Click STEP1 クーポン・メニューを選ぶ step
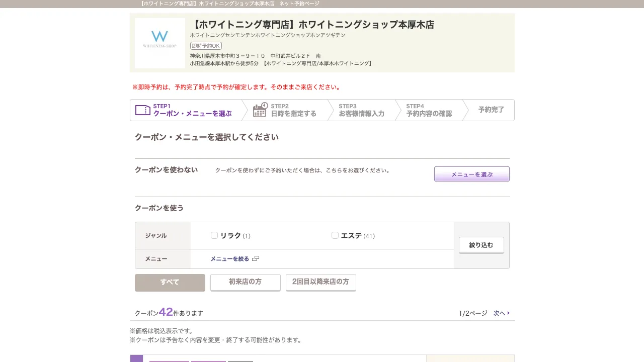Image resolution: width=644 pixels, height=362 pixels. point(186,110)
